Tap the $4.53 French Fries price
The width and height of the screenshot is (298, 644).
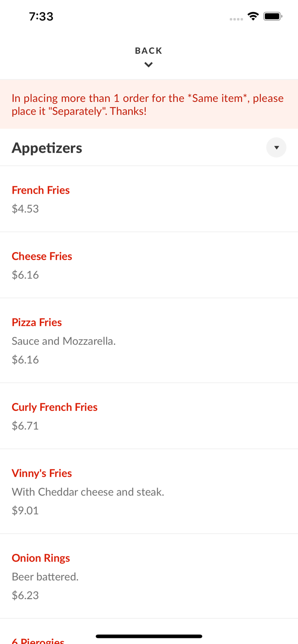click(25, 209)
